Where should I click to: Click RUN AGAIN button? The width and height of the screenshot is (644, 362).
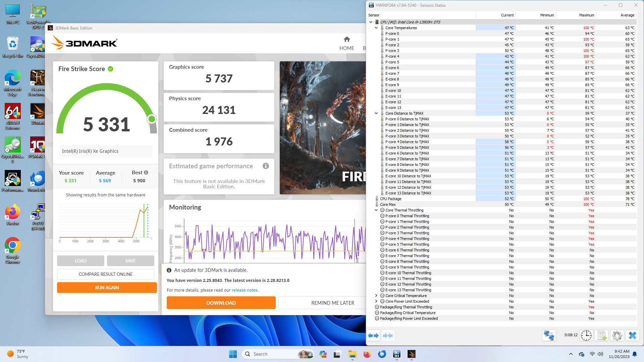(x=107, y=288)
